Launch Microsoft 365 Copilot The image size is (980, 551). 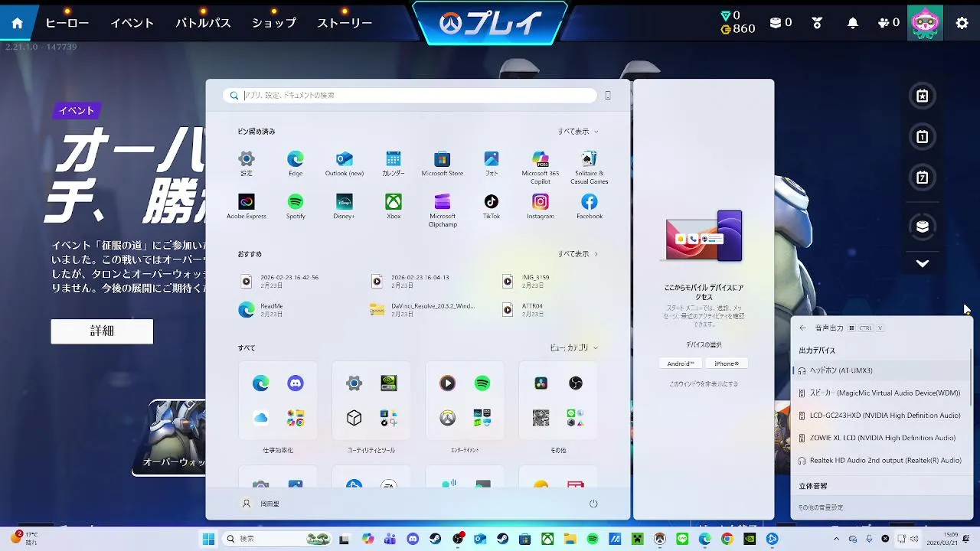tap(541, 167)
